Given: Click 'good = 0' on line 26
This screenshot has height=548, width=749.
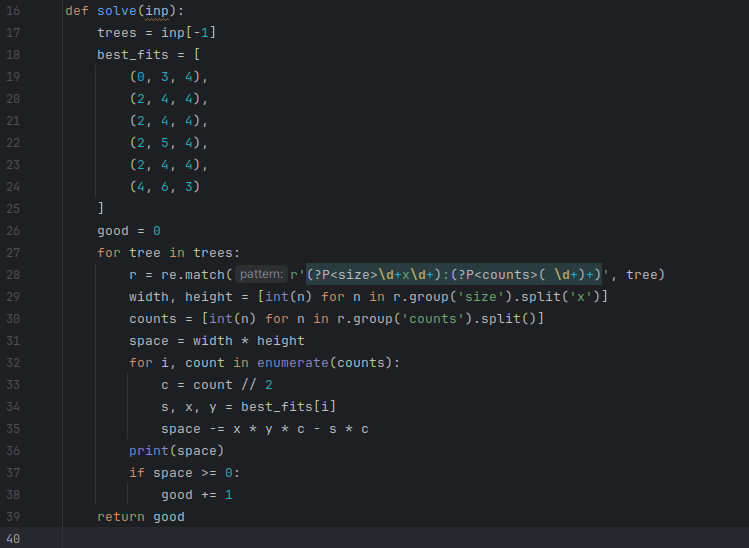Looking at the screenshot, I should (129, 231).
